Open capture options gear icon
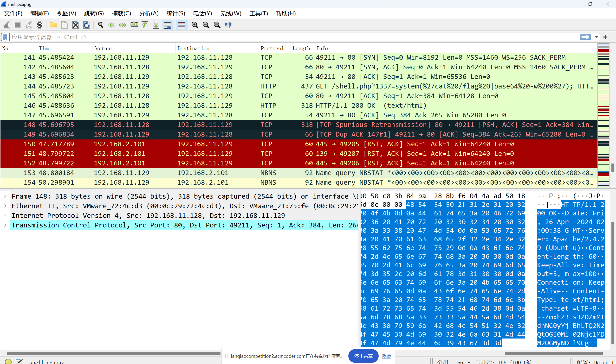Viewport: 616px width, 364px height. coord(39,25)
